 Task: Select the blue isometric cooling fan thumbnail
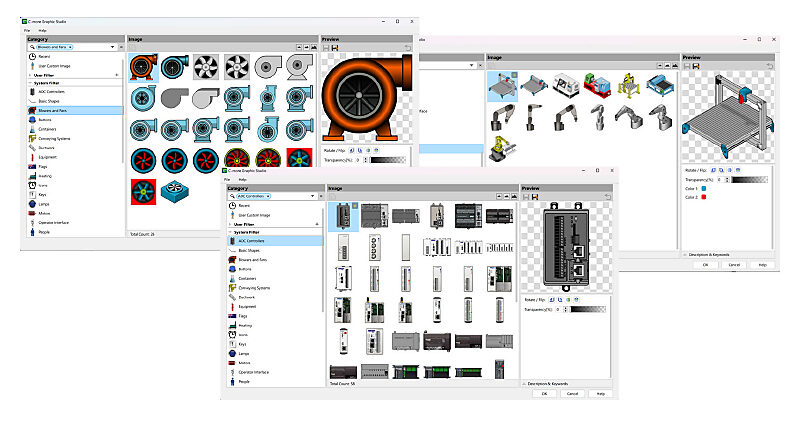tap(174, 191)
